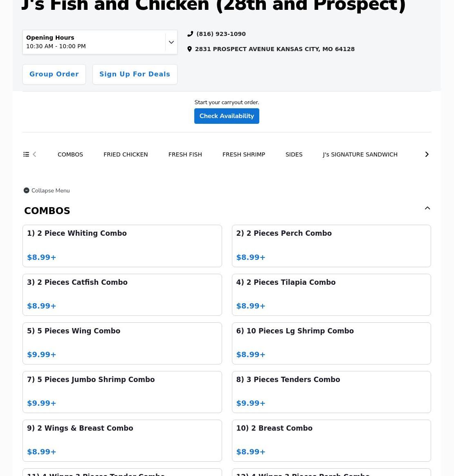This screenshot has width=454, height=476.
Task: Open the 2831 Prospect Avenue address link
Action: click(275, 49)
